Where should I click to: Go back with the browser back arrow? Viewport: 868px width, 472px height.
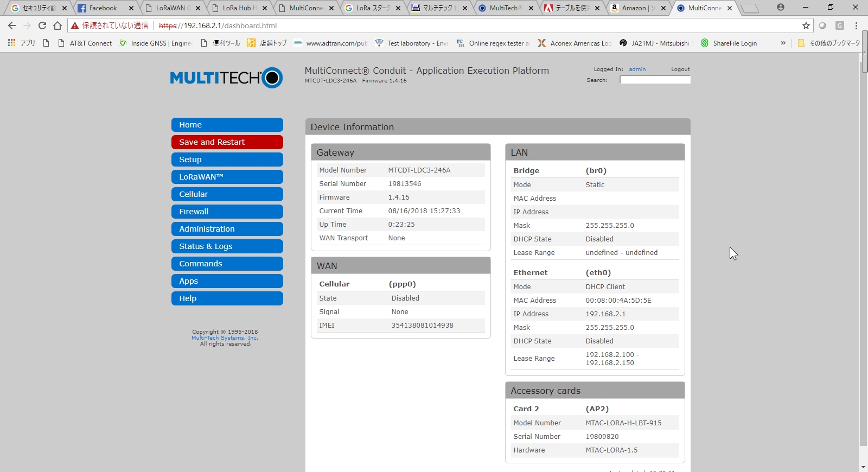pos(12,25)
